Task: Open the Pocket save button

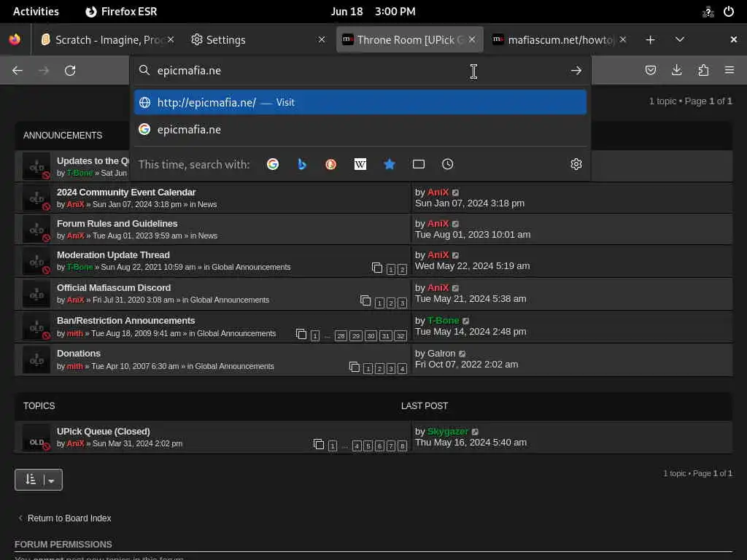Action: tap(650, 71)
